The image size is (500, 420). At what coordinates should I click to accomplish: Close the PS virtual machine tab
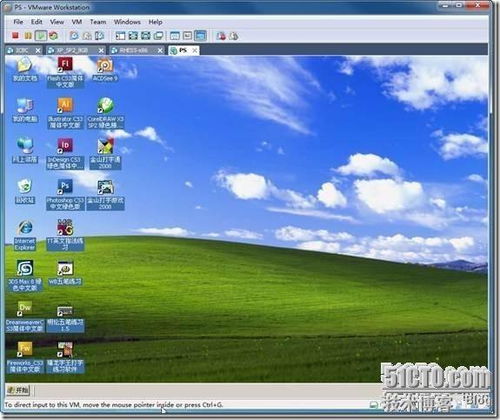pyautogui.click(x=195, y=50)
